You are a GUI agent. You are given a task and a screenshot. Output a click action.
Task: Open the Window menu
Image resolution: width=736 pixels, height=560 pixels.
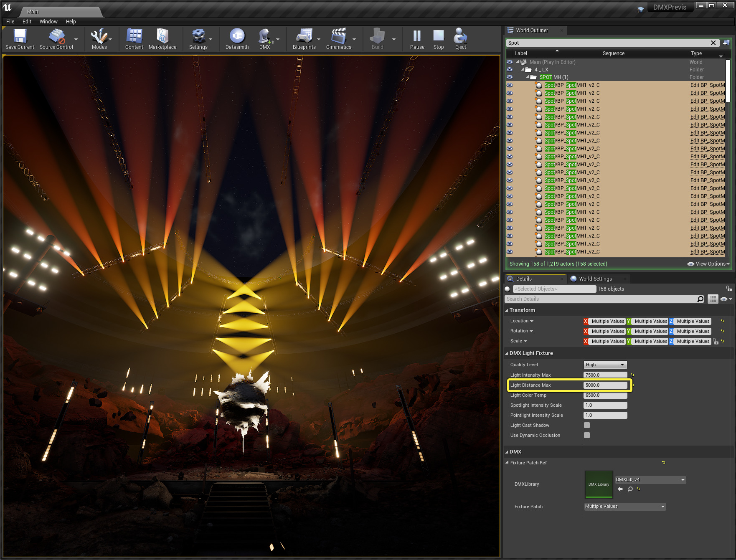[x=48, y=22]
